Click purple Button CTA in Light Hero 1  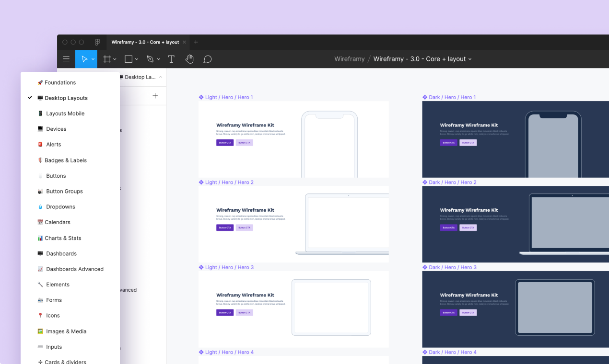tap(225, 143)
